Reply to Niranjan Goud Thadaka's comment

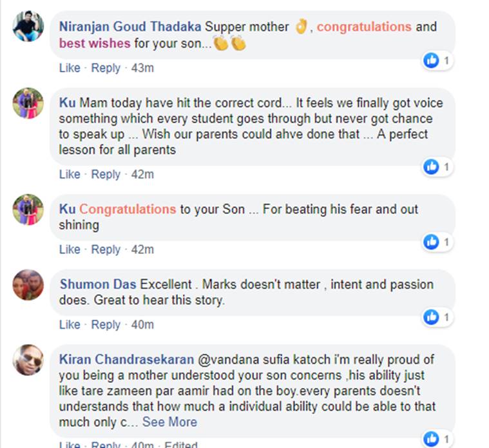[106, 68]
